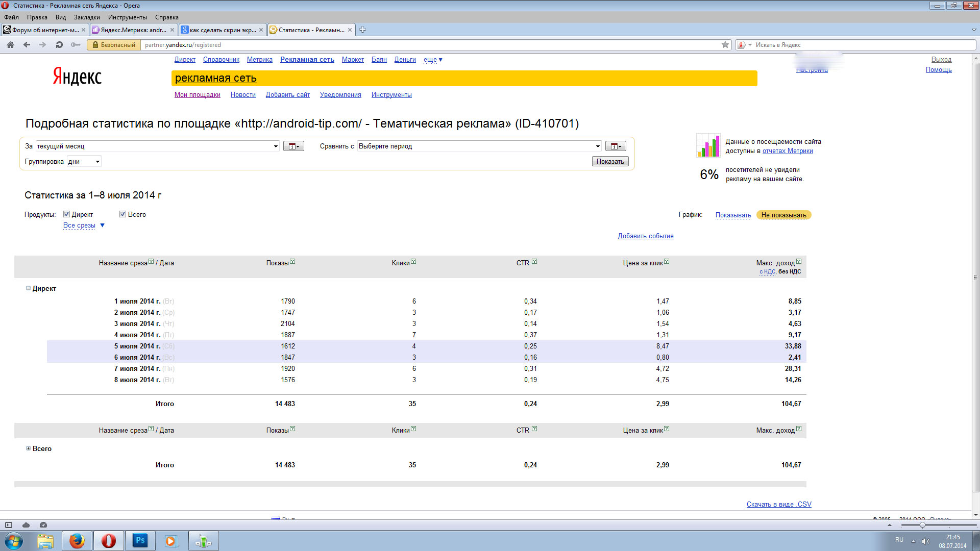Open the Уведомления link
Image resolution: width=980 pixels, height=551 pixels.
pyautogui.click(x=340, y=95)
